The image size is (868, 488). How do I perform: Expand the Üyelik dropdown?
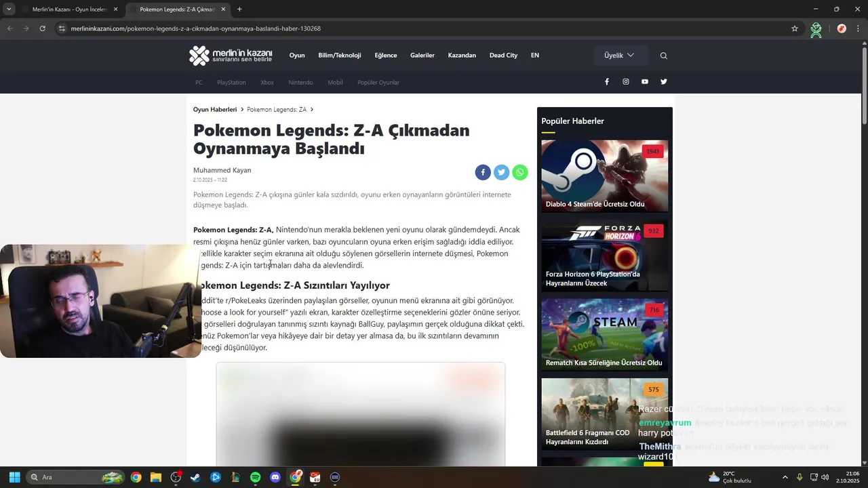tap(620, 56)
